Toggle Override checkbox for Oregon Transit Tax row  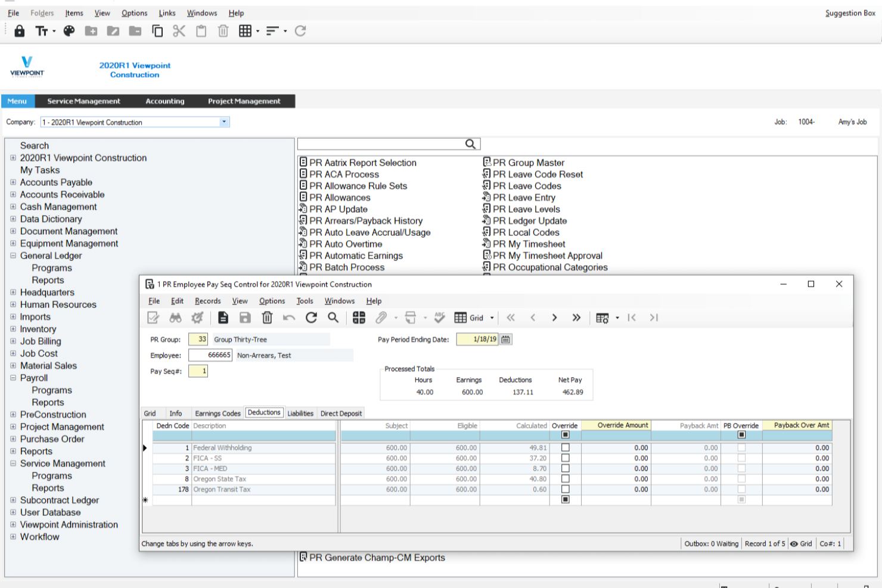coord(566,489)
